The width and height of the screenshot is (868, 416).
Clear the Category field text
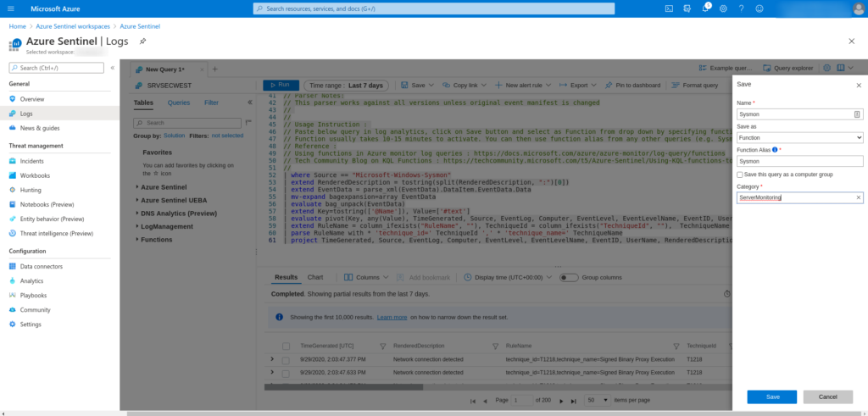tap(859, 197)
